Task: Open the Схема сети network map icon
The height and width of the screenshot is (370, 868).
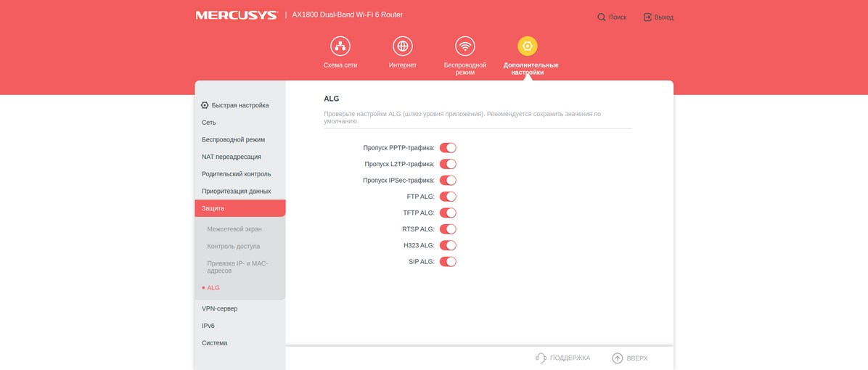Action: (340, 46)
